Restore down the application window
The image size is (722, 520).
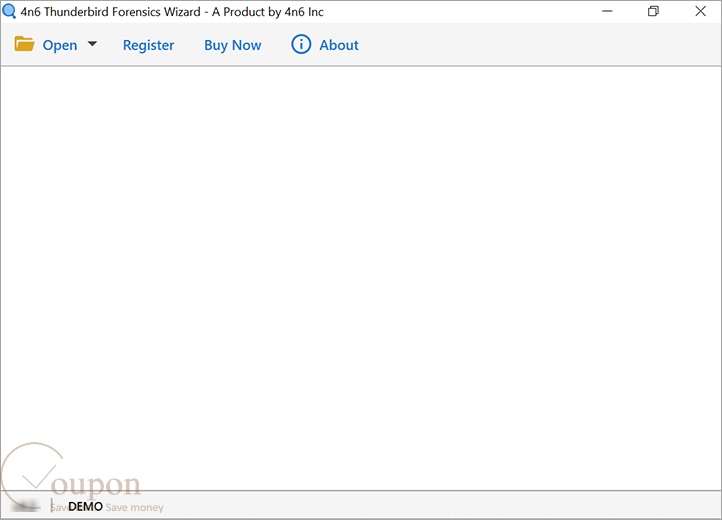tap(653, 11)
